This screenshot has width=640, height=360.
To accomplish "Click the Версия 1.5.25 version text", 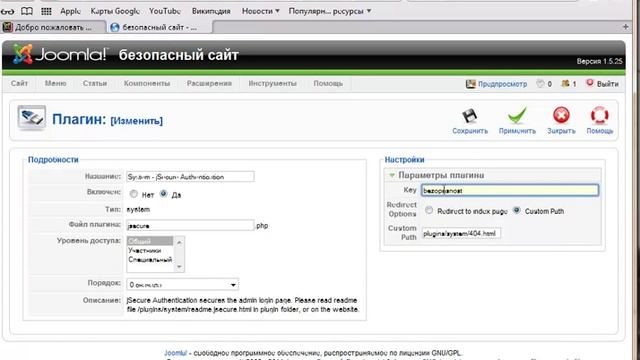I will pos(599,61).
